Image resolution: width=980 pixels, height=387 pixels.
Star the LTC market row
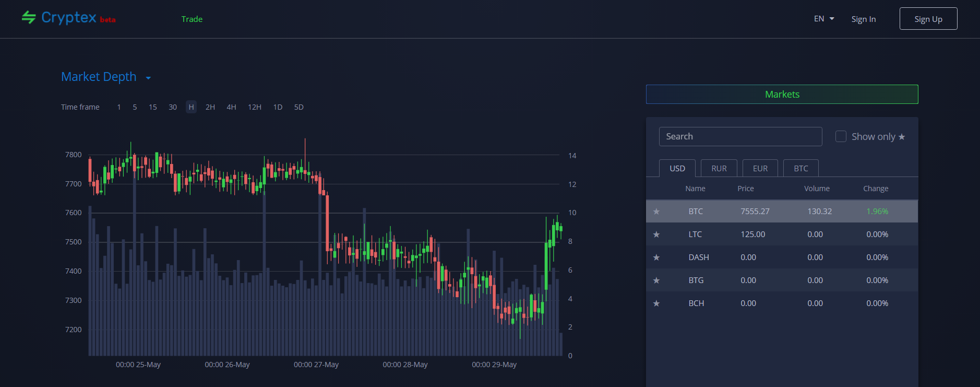click(x=656, y=234)
